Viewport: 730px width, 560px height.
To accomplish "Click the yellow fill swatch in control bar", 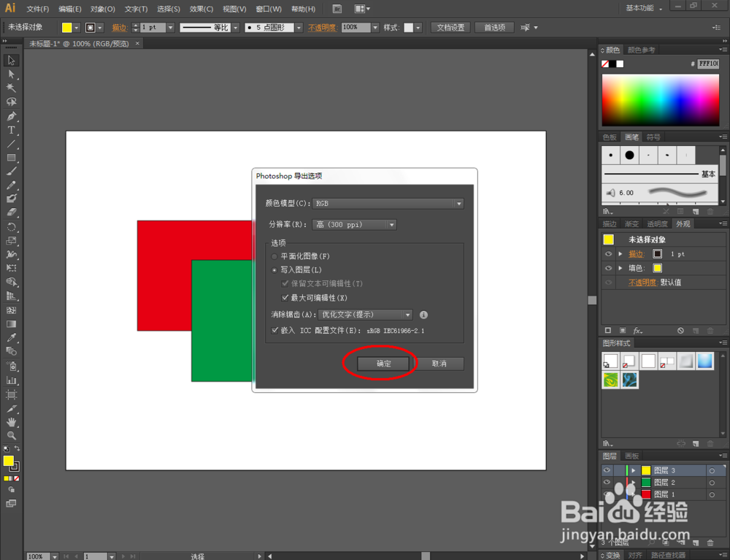I will 67,28.
